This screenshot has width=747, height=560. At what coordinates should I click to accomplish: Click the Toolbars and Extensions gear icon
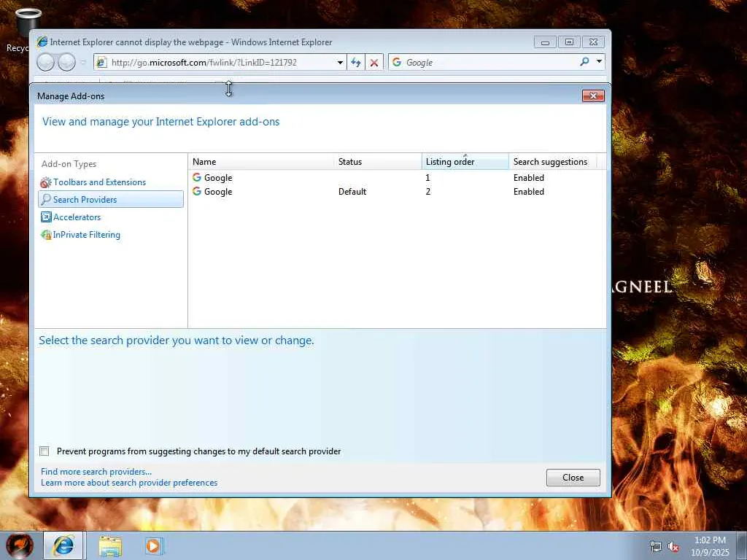click(46, 182)
